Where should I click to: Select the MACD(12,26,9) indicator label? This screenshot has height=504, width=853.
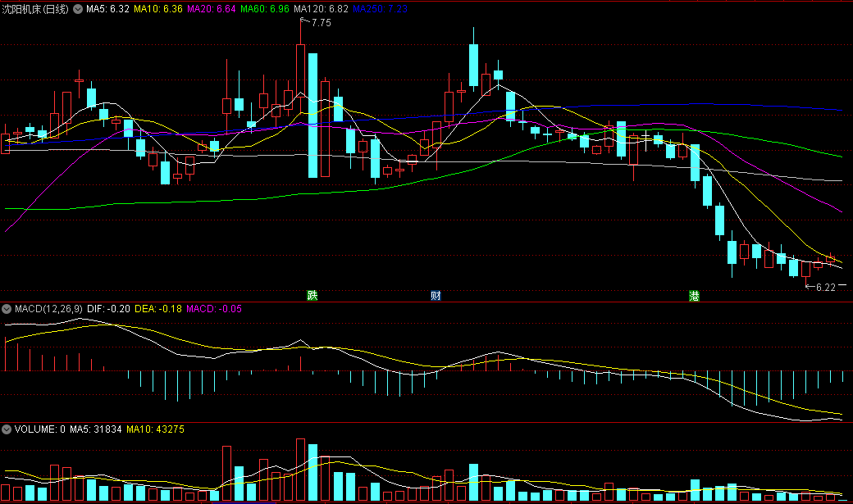coord(48,309)
